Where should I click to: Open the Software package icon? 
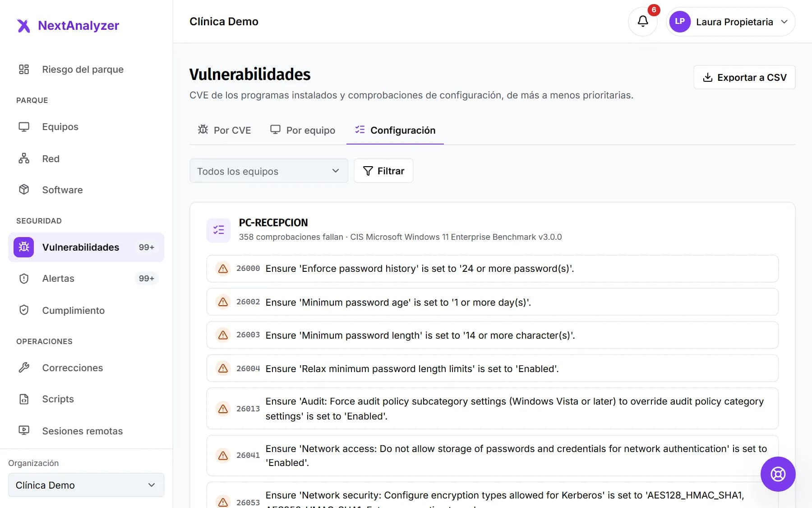coord(24,190)
